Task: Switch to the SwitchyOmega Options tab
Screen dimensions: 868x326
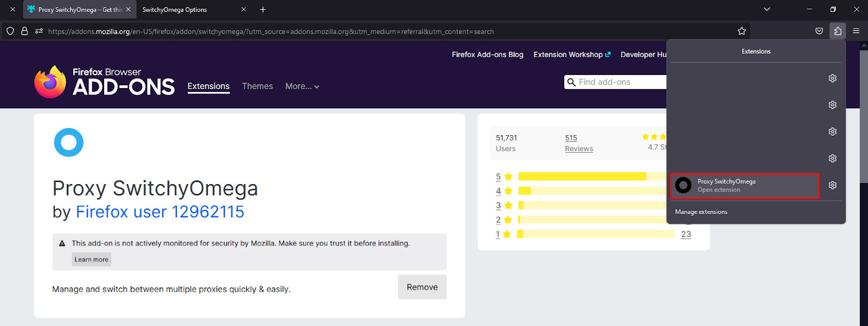Action: pyautogui.click(x=174, y=9)
